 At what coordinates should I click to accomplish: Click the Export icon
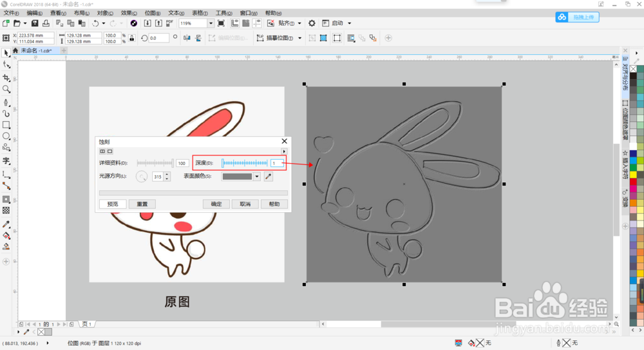click(x=158, y=23)
